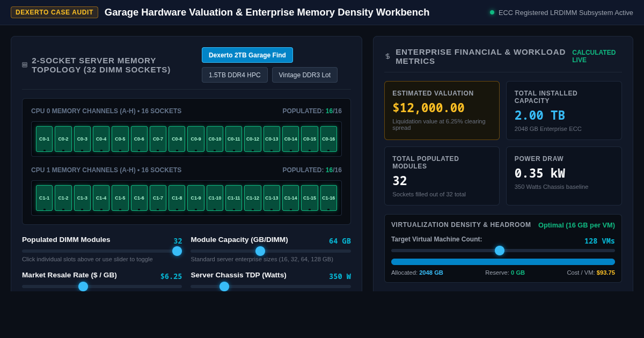Image resolution: width=644 pixels, height=338 pixels.
Task: Toggle DIMM slot C1-13
Action: click(272, 198)
